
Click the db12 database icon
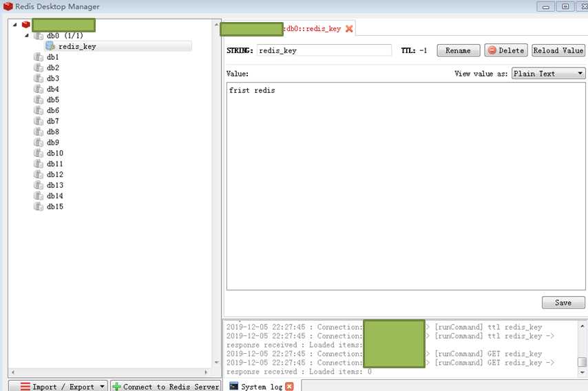click(39, 174)
